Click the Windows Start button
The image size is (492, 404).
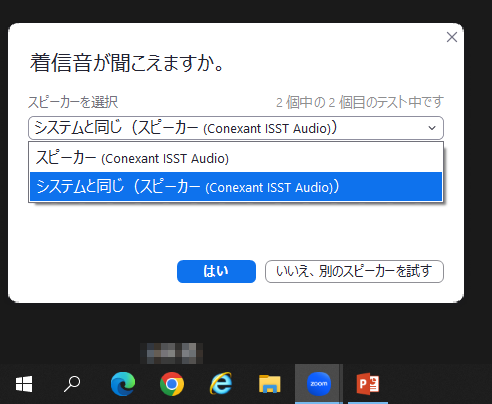pyautogui.click(x=24, y=384)
